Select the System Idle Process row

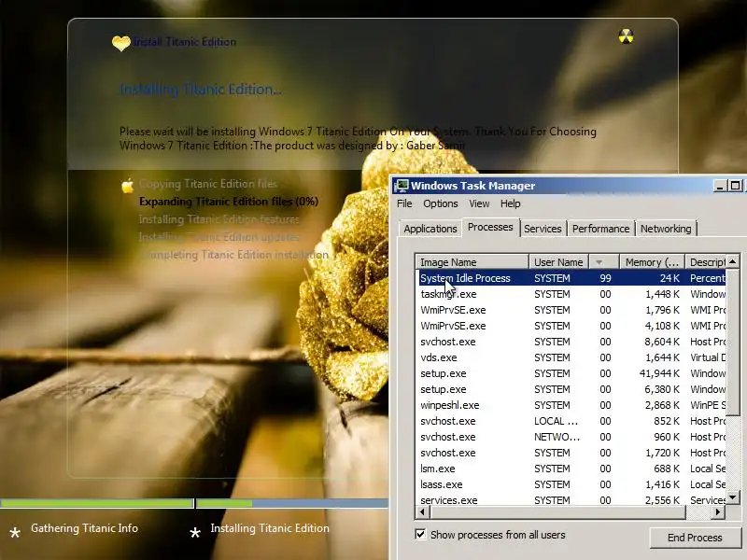point(571,278)
